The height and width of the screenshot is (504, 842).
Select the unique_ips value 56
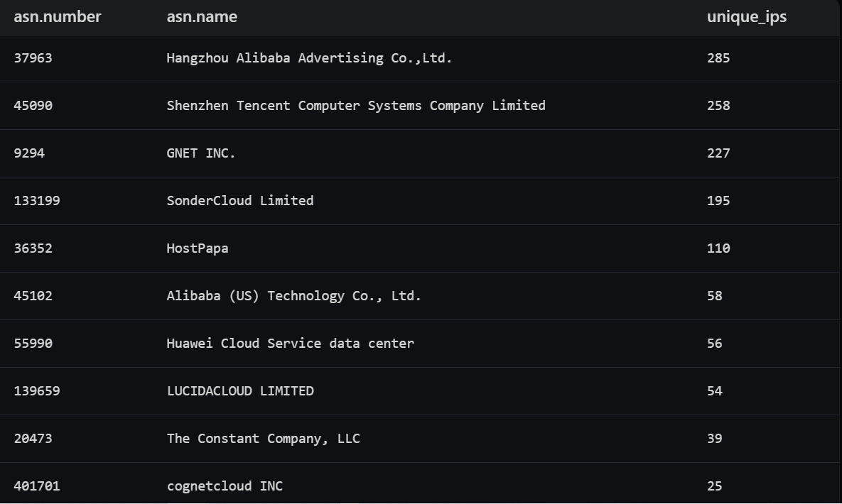tap(715, 344)
